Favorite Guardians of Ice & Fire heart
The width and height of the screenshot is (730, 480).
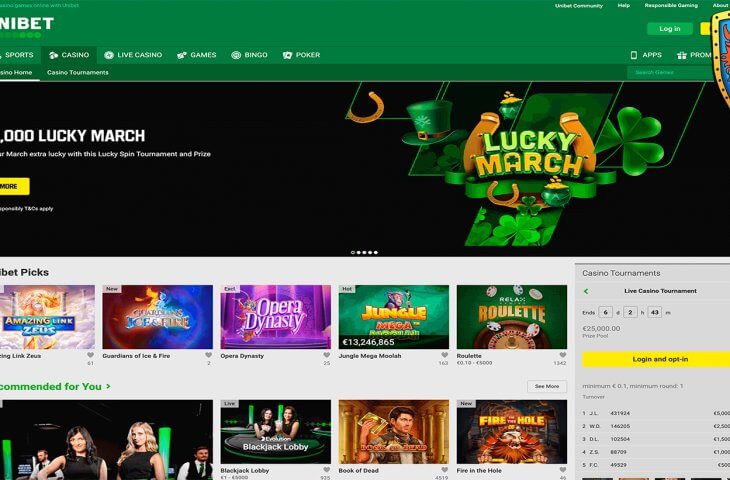tap(209, 355)
